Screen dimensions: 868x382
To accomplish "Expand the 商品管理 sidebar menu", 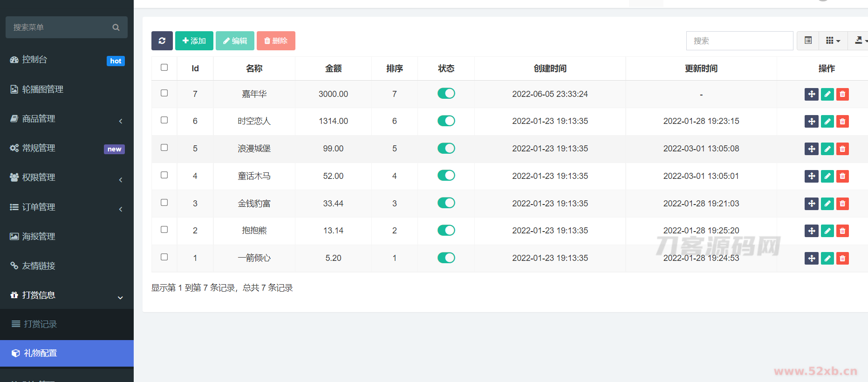I will pyautogui.click(x=66, y=119).
